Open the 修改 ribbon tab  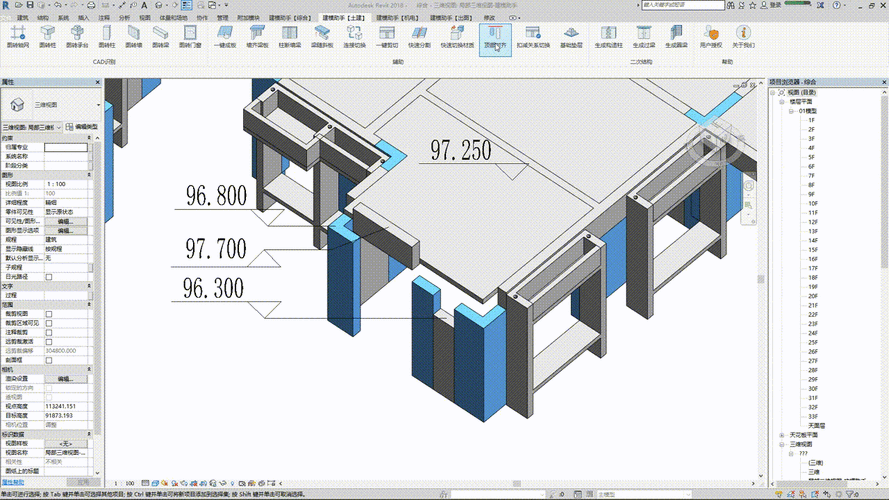pos(489,18)
